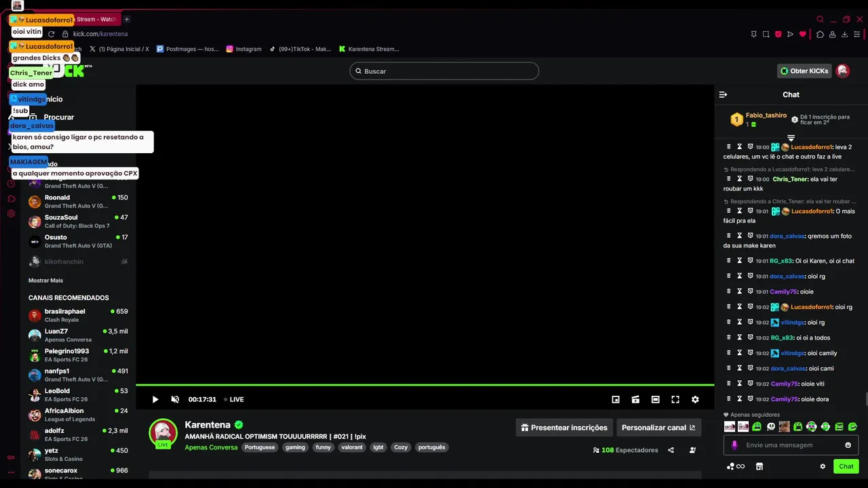Screen dimensions: 868x488
Task: Open LuanZ7 recommended channel
Action: coord(78,335)
